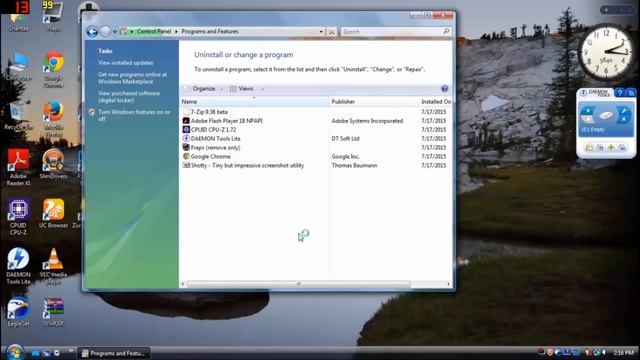This screenshot has height=360, width=640.
Task: Click in the Search input box
Action: 392,31
